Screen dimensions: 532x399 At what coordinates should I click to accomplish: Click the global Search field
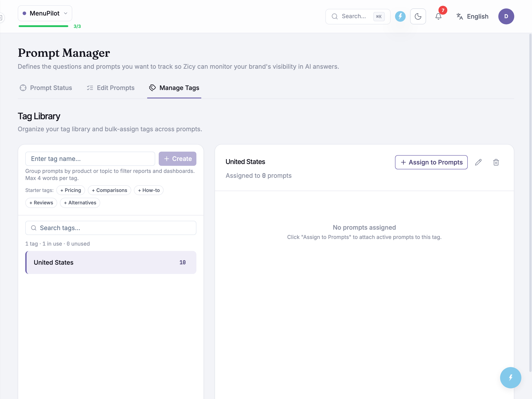[358, 17]
